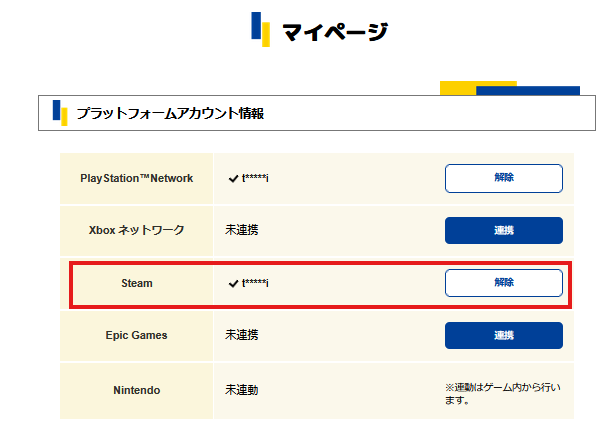
Task: Click the マイページ page title
Action: (x=335, y=32)
